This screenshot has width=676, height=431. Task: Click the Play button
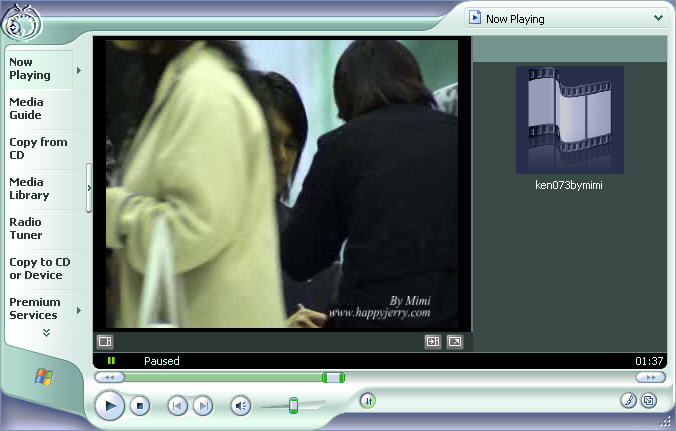click(x=110, y=406)
